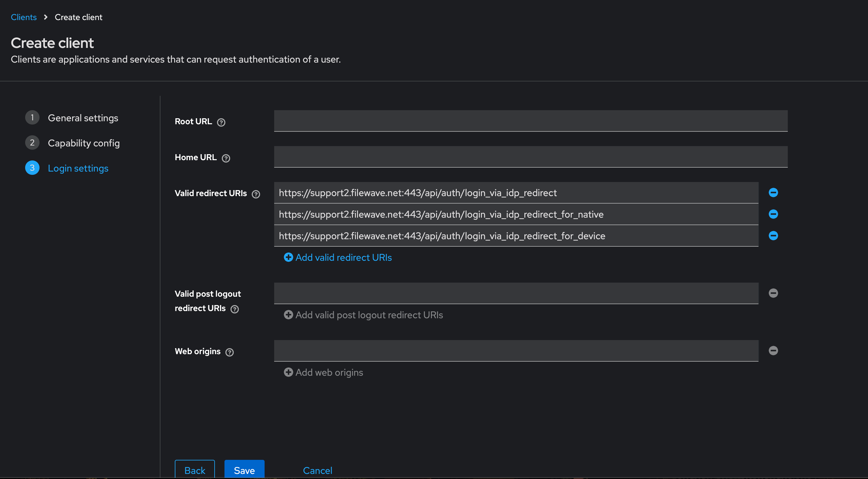Focus the Home URL input field
Viewport: 868px width, 479px height.
[531, 157]
